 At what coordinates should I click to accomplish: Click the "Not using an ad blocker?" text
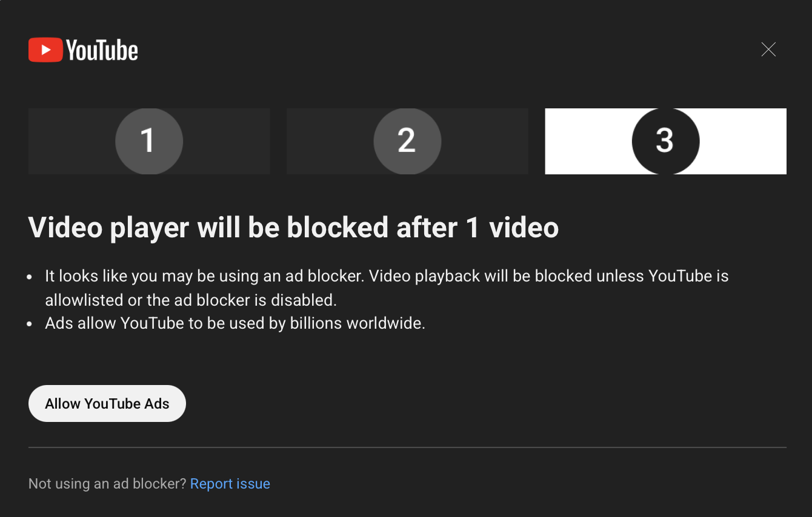coord(107,484)
